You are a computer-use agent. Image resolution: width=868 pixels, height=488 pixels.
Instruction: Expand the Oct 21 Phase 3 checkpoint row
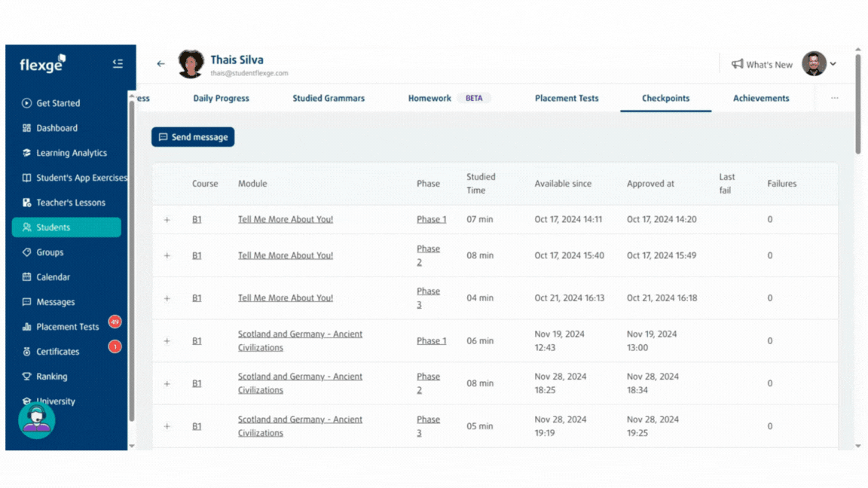click(167, 298)
